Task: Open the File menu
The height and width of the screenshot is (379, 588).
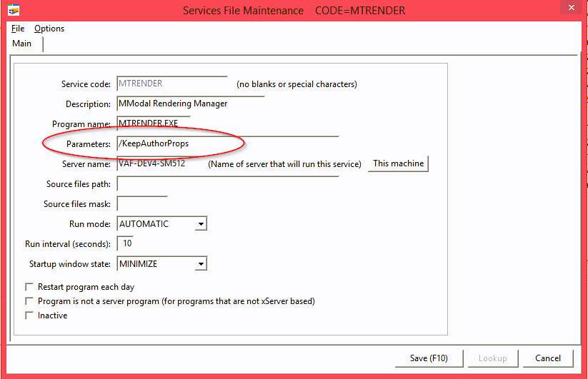Action: pos(18,29)
